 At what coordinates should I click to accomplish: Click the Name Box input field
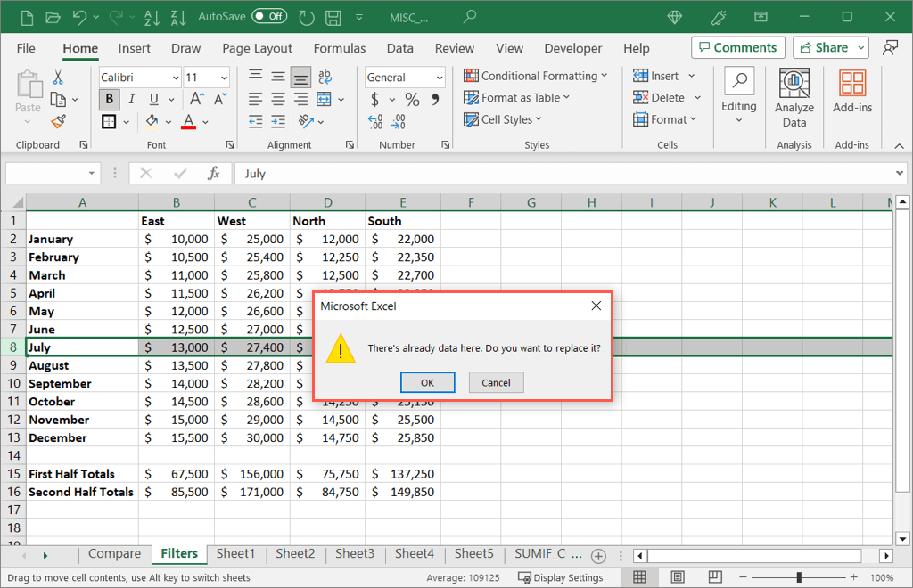tap(48, 174)
